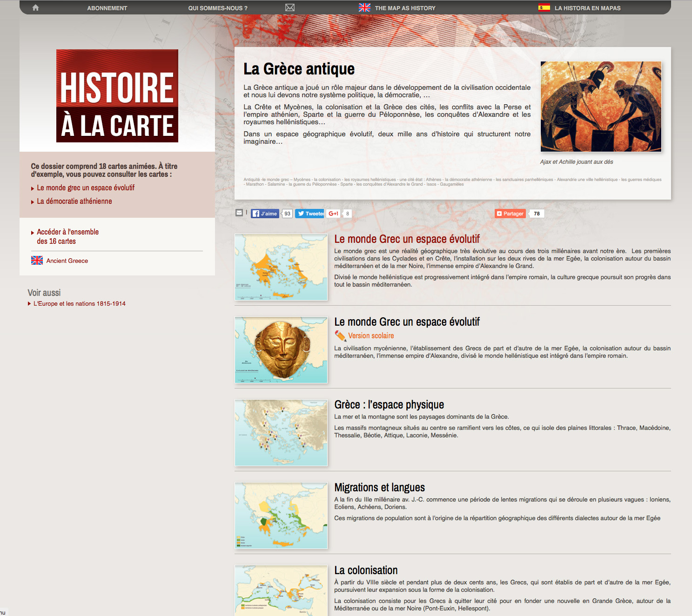
Task: Open sidebar link Le monde grec un espace évolutif
Action: [86, 188]
